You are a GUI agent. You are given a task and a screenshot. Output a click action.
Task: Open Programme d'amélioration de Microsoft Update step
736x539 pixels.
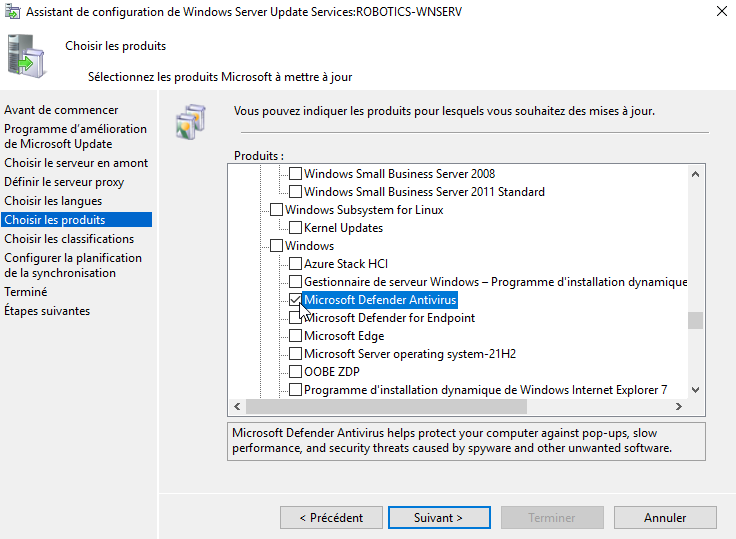click(75, 136)
